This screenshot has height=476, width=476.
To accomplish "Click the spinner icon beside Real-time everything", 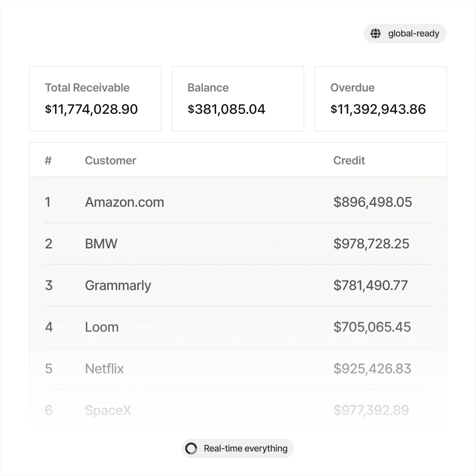I will [x=191, y=448].
